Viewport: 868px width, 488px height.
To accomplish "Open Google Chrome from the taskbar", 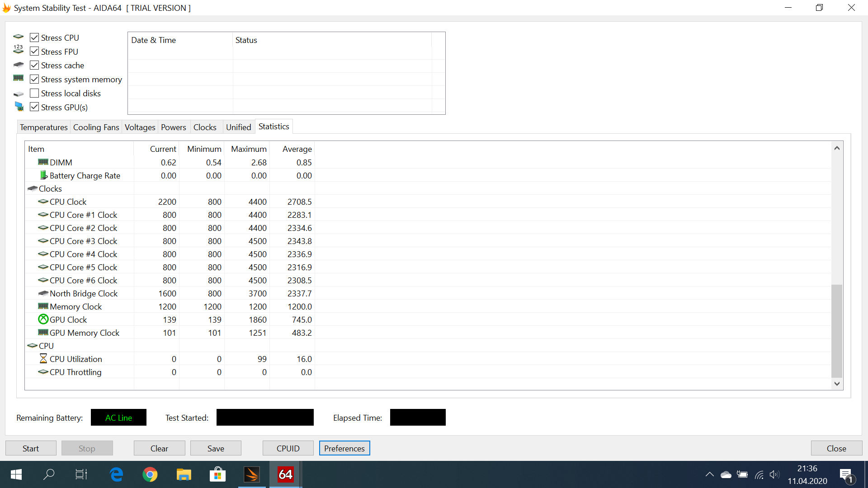I will 150,474.
